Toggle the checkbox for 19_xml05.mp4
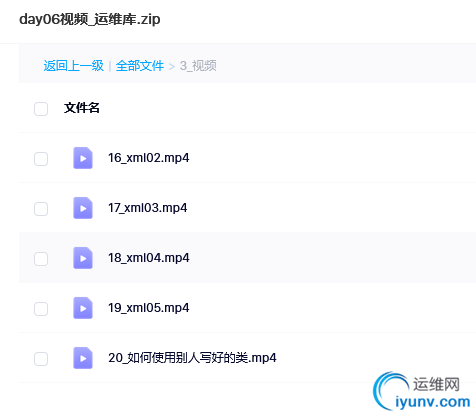Screen dimensions: 476x418 41,309
